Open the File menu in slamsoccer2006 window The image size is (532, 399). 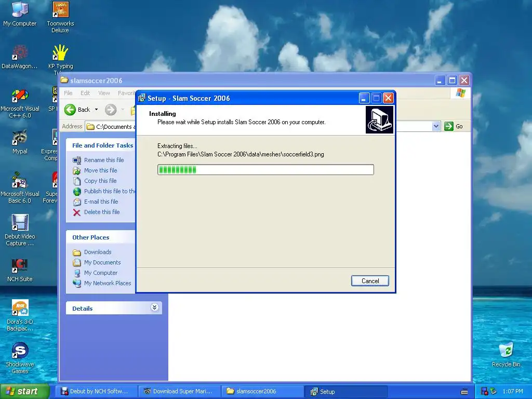[x=68, y=93]
